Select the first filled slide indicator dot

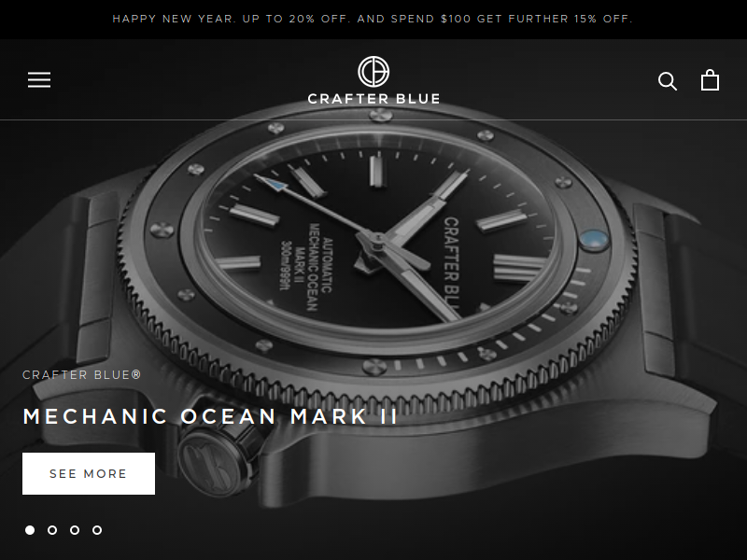[x=30, y=530]
